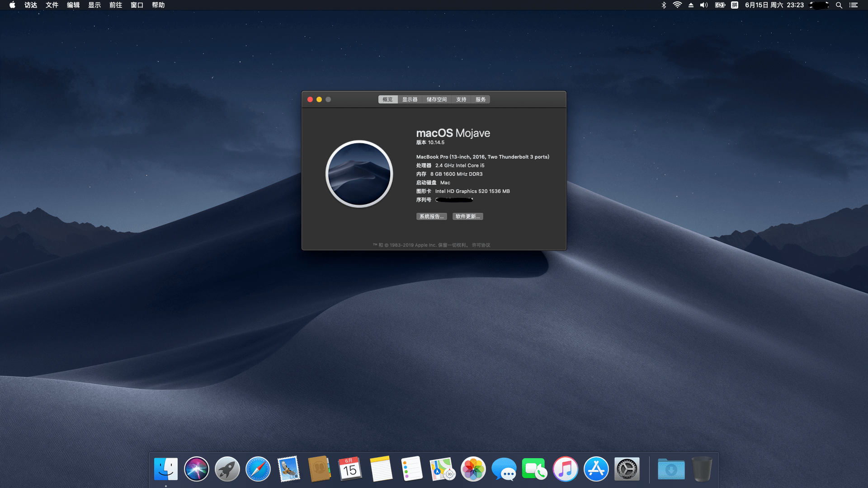Image resolution: width=868 pixels, height=488 pixels.
Task: Open Maps app in Dock
Action: point(442,469)
